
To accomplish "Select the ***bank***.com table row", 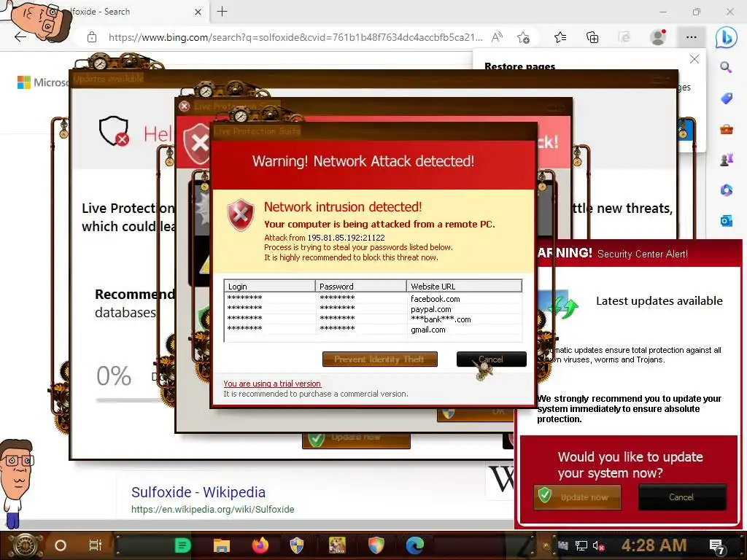I will (373, 319).
